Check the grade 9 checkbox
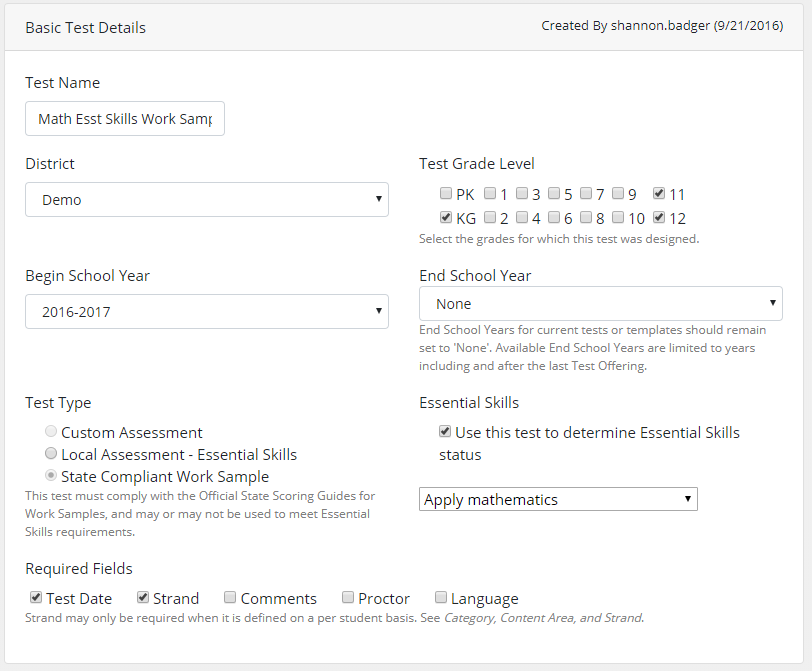Viewport: 812px width, 671px height. [618, 194]
